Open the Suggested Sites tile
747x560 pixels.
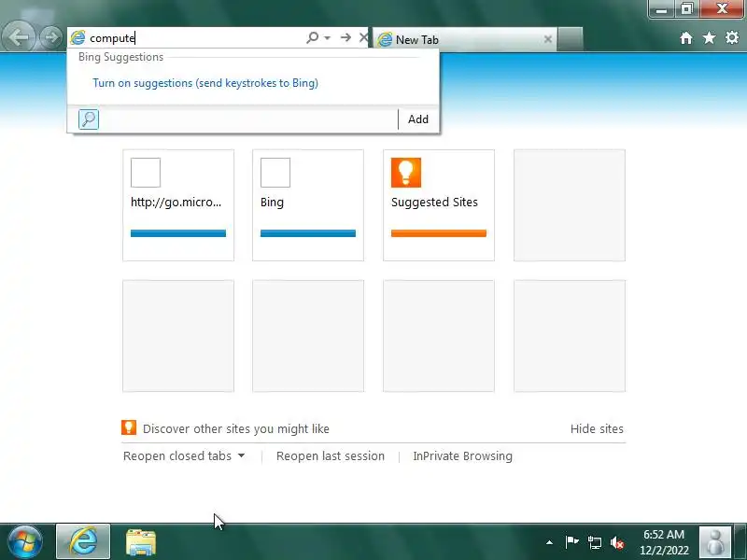tap(438, 205)
